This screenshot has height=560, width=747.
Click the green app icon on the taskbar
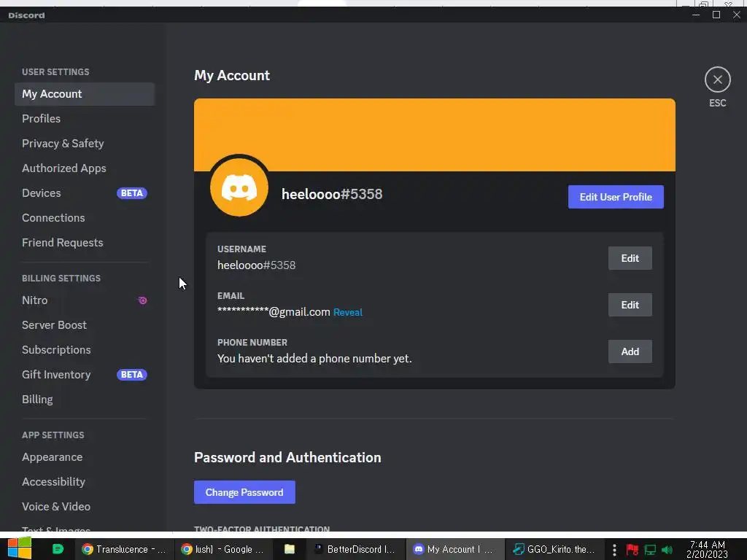58,549
